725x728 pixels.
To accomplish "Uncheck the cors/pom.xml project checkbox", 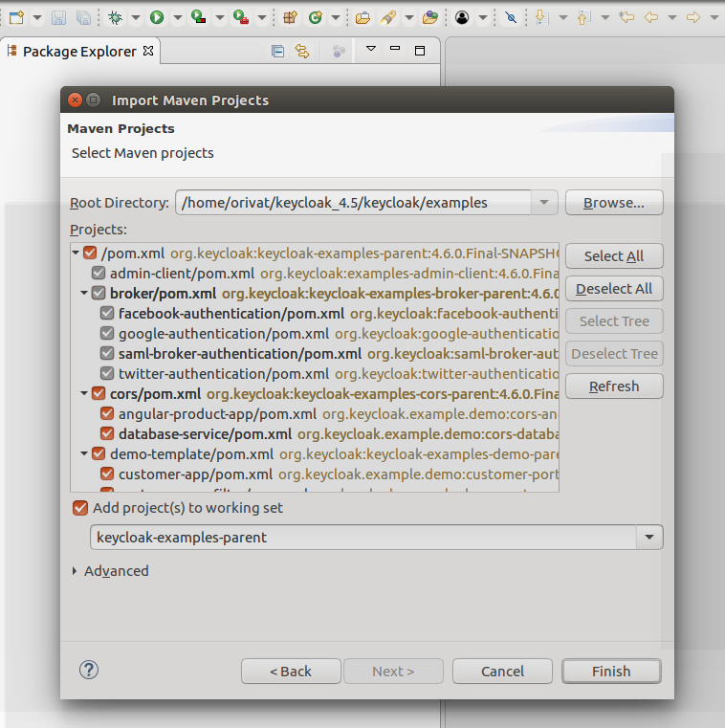I will [99, 393].
